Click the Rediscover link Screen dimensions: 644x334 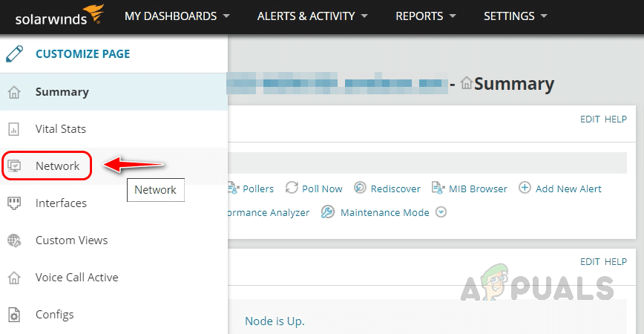click(395, 189)
